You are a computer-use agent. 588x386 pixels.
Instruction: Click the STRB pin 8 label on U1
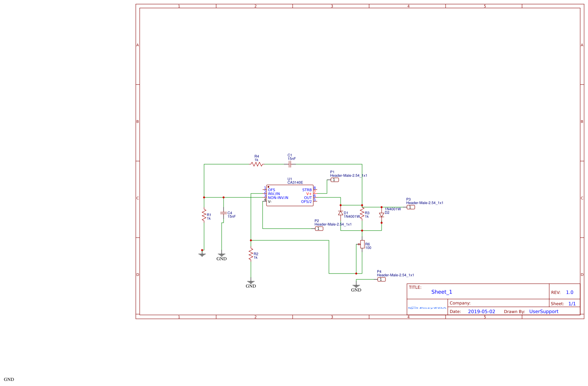[x=307, y=189]
